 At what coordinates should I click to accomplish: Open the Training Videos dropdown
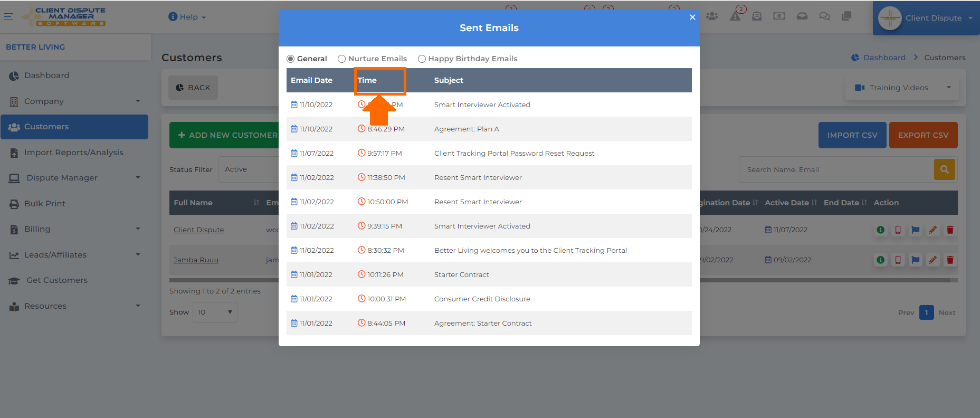[x=902, y=88]
